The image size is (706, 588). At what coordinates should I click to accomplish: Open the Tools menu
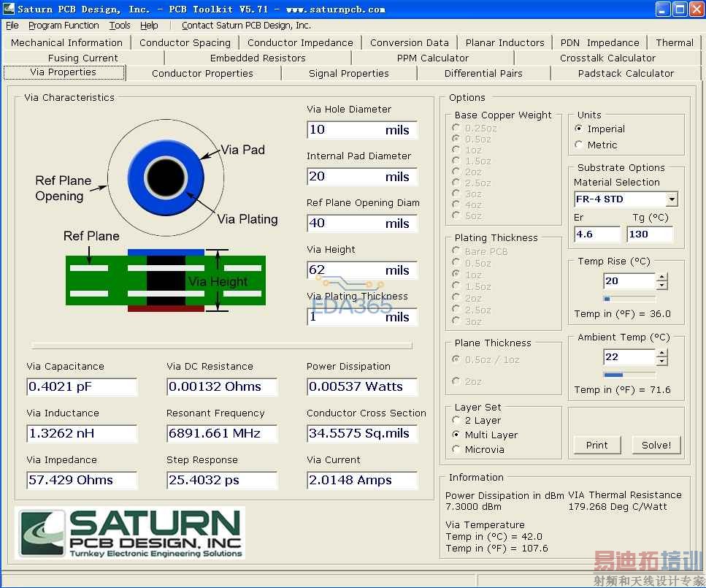[x=120, y=26]
